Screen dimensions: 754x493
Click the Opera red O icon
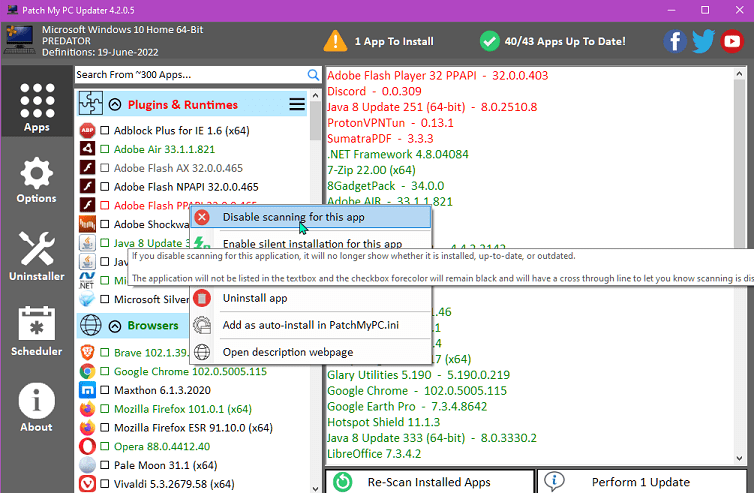coord(87,446)
